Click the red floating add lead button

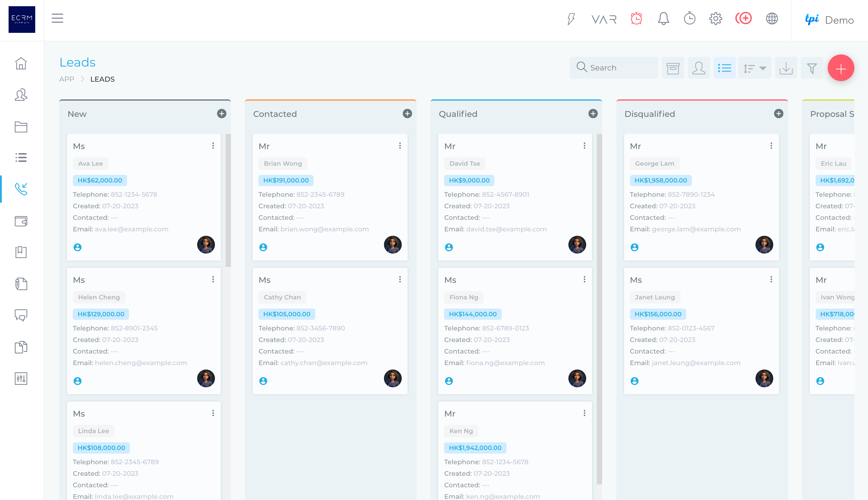coord(841,68)
